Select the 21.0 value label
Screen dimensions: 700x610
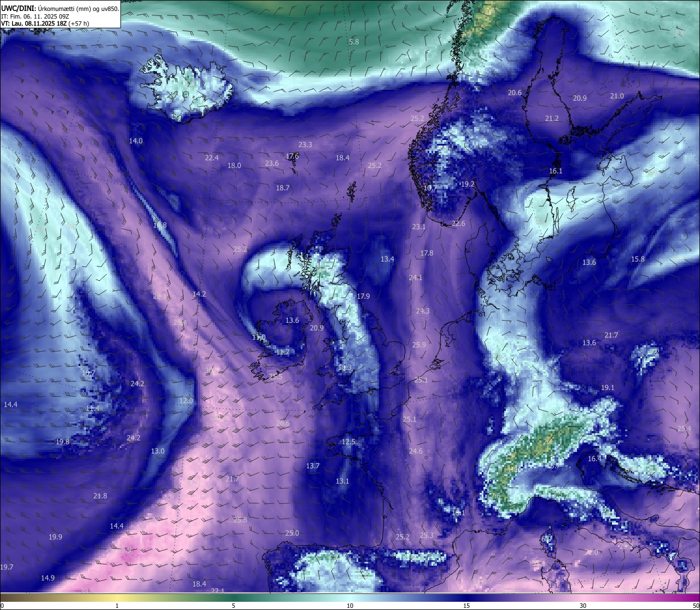click(x=617, y=96)
